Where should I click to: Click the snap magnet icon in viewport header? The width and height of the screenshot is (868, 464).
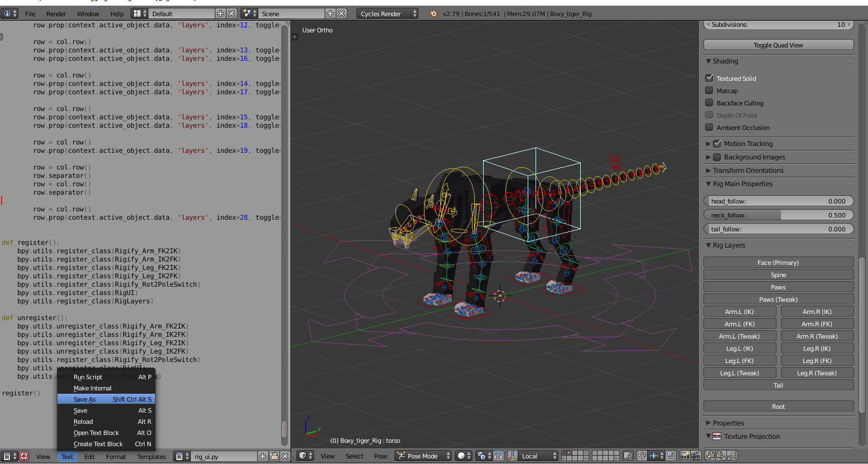642,456
